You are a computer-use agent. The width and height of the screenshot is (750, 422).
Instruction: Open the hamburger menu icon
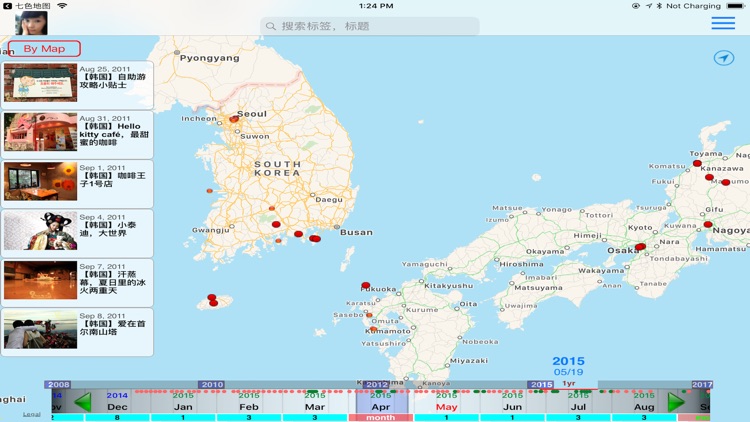(x=723, y=24)
